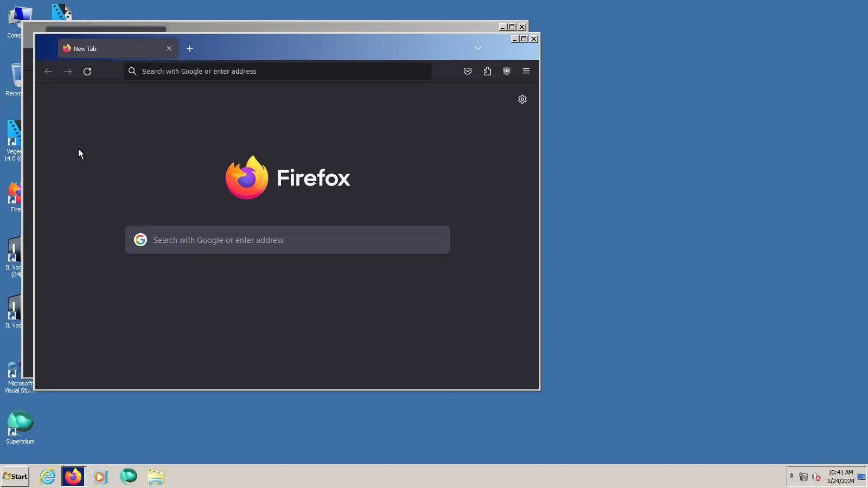Open File Explorer from the taskbar
868x488 pixels.
coord(156,477)
